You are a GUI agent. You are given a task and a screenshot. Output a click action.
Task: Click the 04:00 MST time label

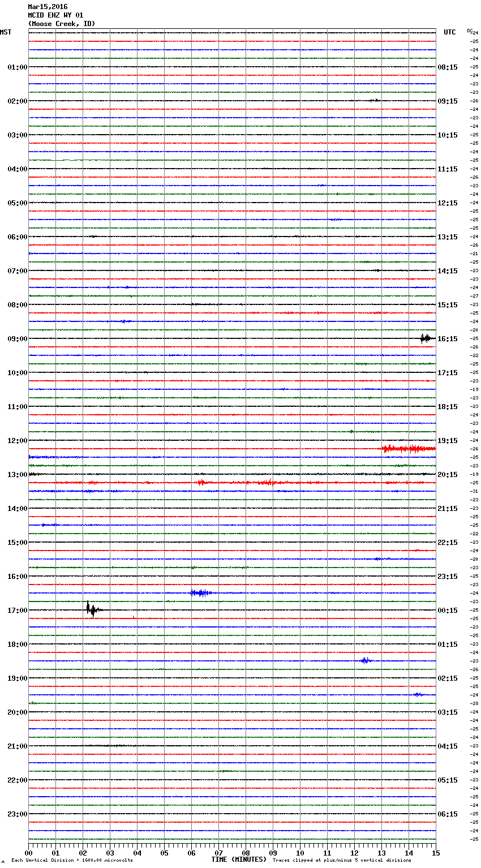(18, 169)
